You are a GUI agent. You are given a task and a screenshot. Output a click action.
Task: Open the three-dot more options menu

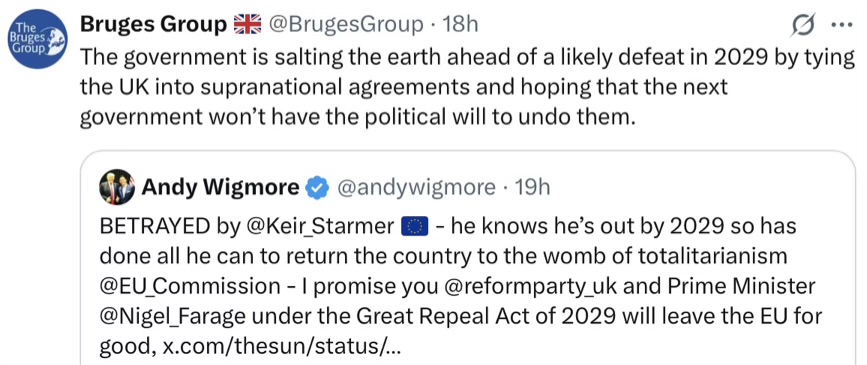pos(844,25)
